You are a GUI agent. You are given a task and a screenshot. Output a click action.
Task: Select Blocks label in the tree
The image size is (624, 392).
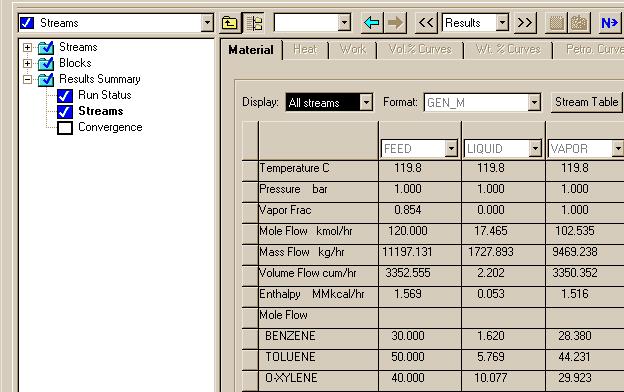75,63
